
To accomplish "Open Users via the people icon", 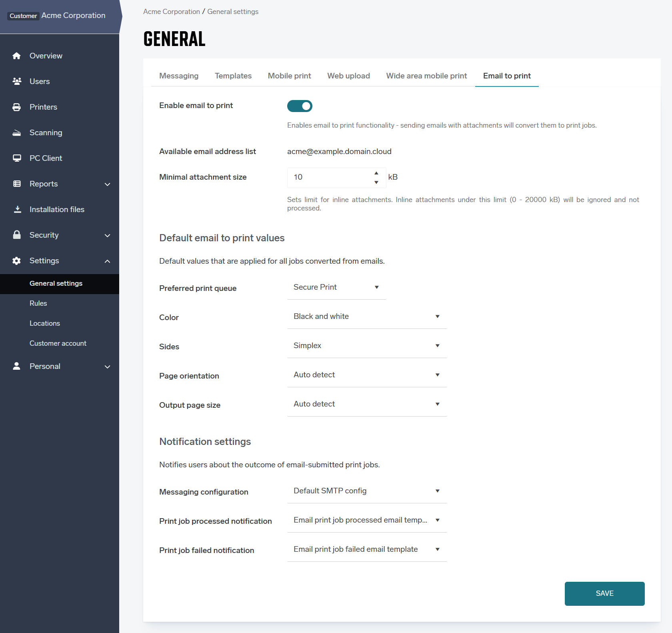I will coord(16,82).
